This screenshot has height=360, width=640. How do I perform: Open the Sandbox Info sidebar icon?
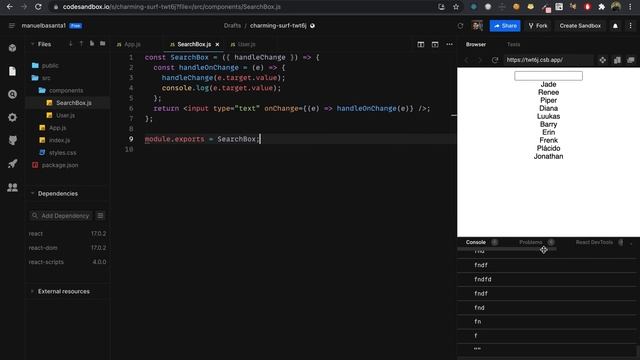(x=12, y=48)
